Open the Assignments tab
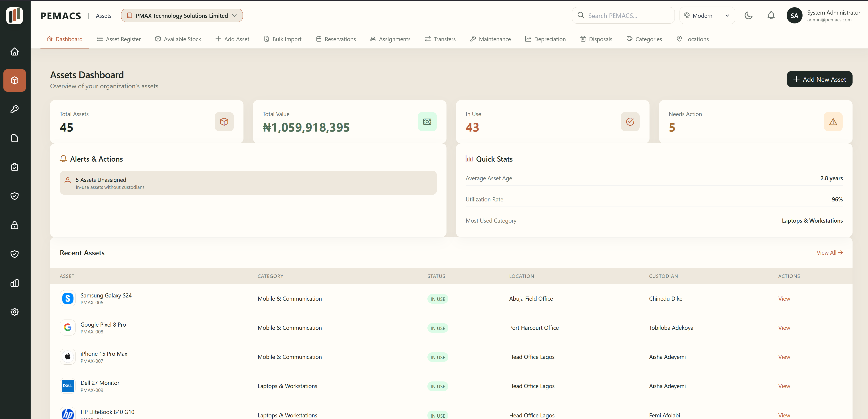 coord(390,39)
